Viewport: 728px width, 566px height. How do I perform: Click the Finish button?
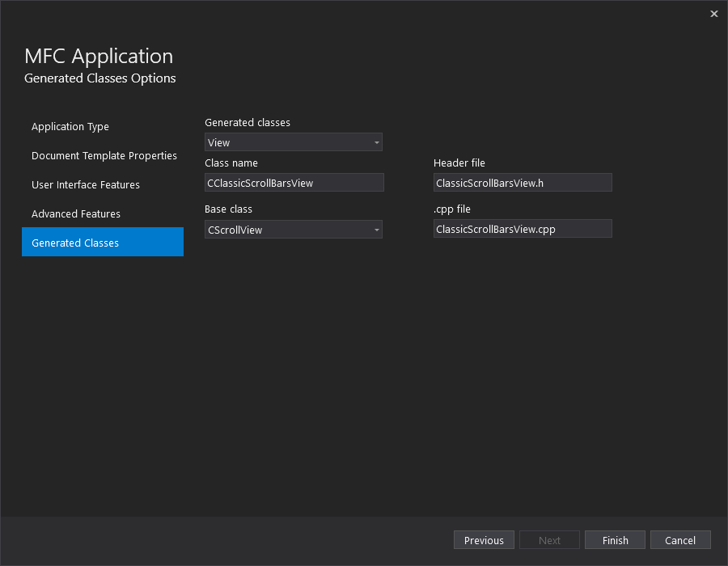(616, 540)
